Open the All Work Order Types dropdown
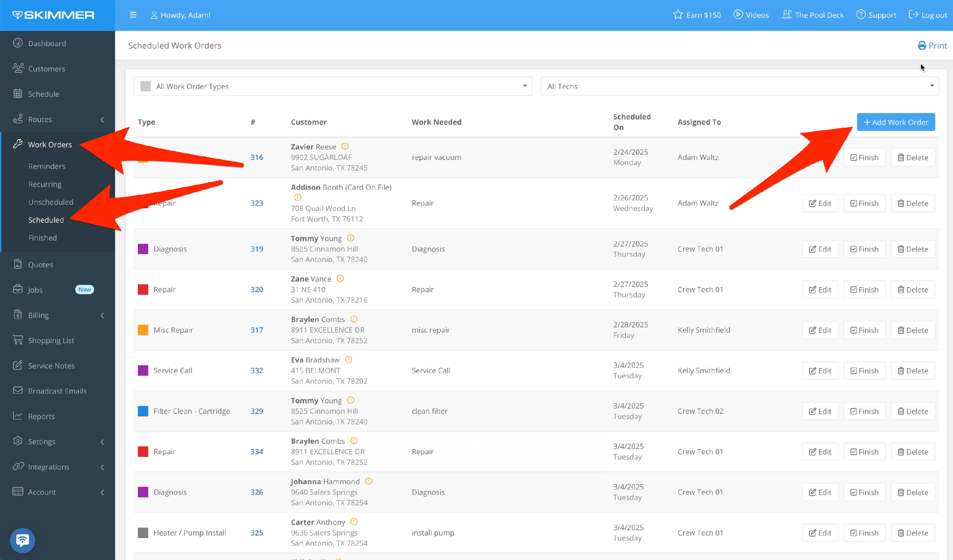The height and width of the screenshot is (560, 953). (332, 87)
